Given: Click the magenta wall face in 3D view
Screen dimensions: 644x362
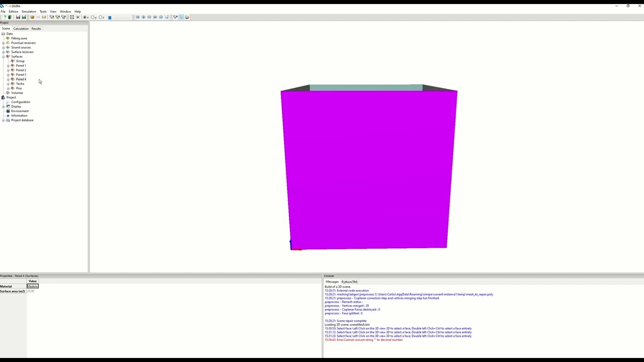Looking at the screenshot, I should pyautogui.click(x=368, y=170).
